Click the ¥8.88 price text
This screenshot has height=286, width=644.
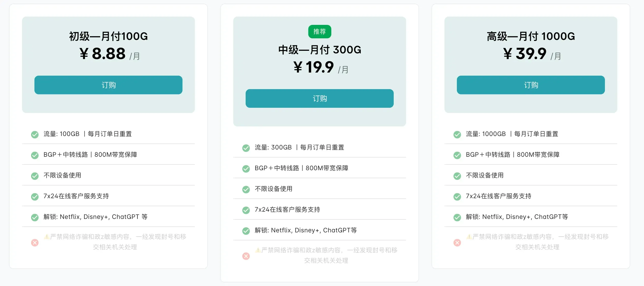click(103, 55)
